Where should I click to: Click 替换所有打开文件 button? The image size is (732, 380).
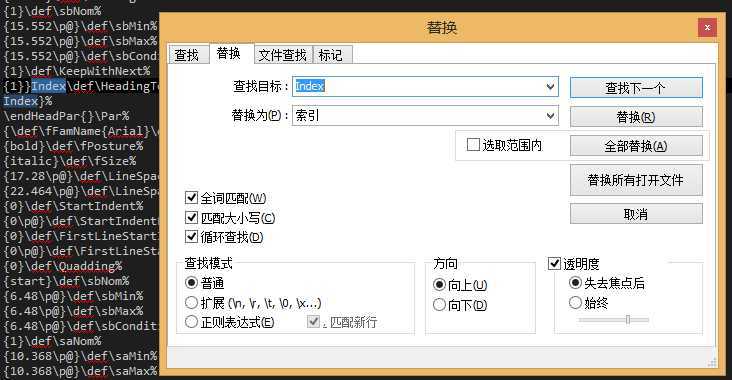tap(636, 180)
